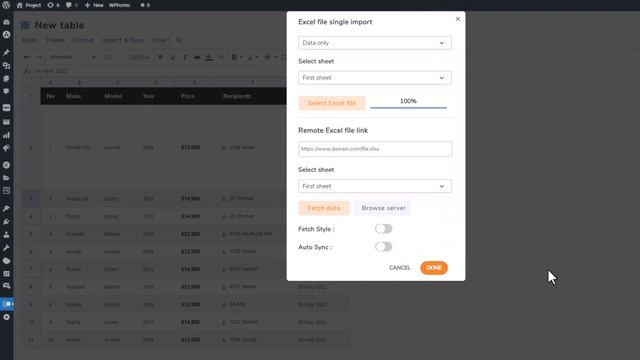This screenshot has width=640, height=360.
Task: Open the vertical alignment dropdown in toolbar
Action: coord(253,57)
